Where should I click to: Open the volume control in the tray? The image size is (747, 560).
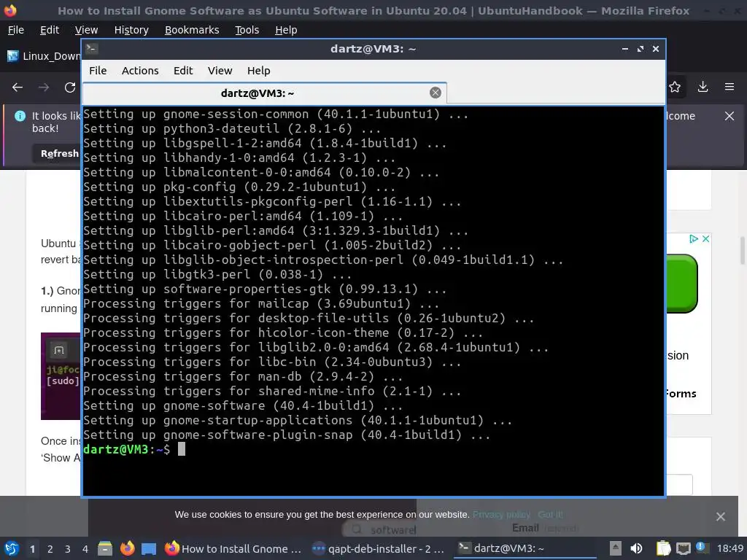(636, 548)
